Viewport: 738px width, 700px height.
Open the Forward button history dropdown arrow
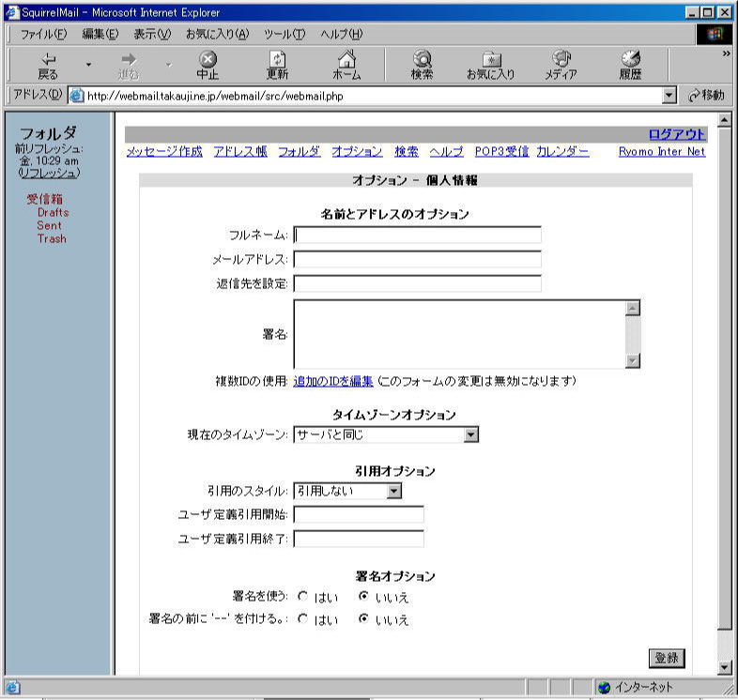point(168,65)
